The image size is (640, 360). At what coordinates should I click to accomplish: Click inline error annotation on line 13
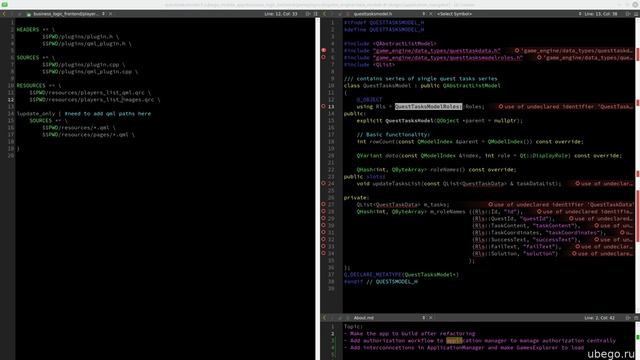click(565, 107)
